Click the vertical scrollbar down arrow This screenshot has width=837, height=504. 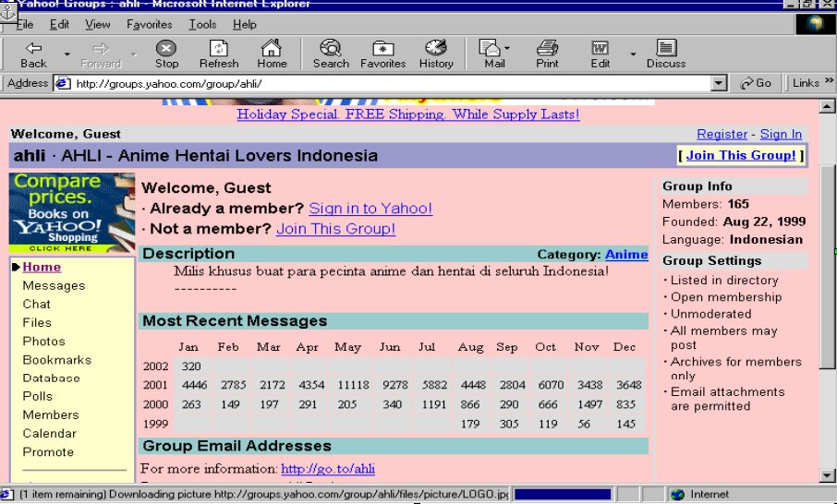[x=827, y=476]
